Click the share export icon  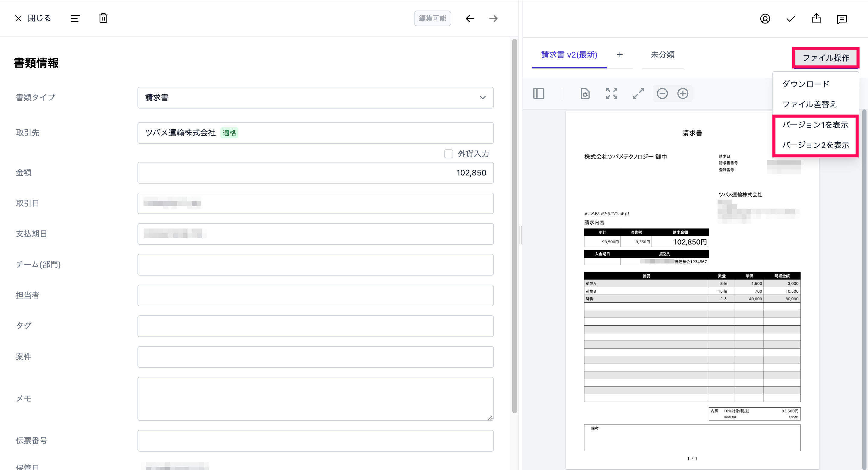(816, 18)
